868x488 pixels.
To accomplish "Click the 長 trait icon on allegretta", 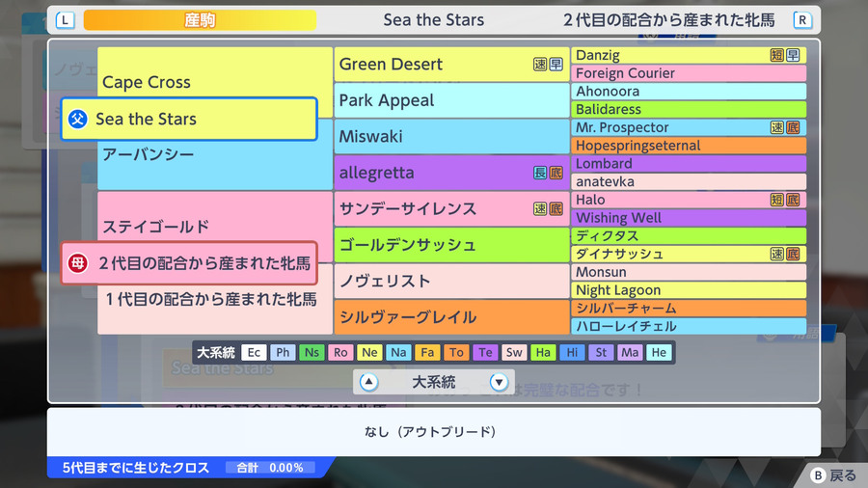I will [x=540, y=173].
